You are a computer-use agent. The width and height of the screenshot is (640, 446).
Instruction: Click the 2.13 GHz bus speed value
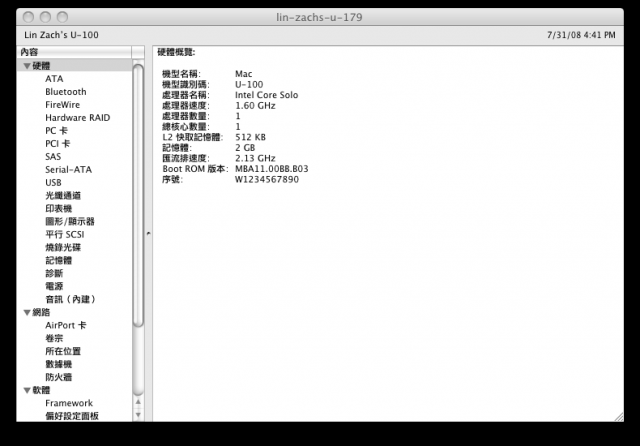[x=255, y=158]
